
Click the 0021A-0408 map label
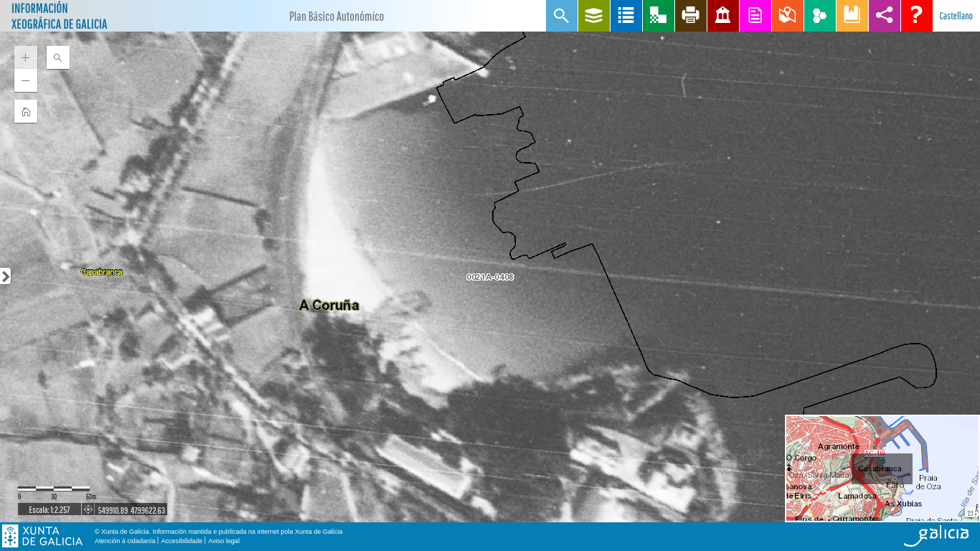tap(490, 277)
